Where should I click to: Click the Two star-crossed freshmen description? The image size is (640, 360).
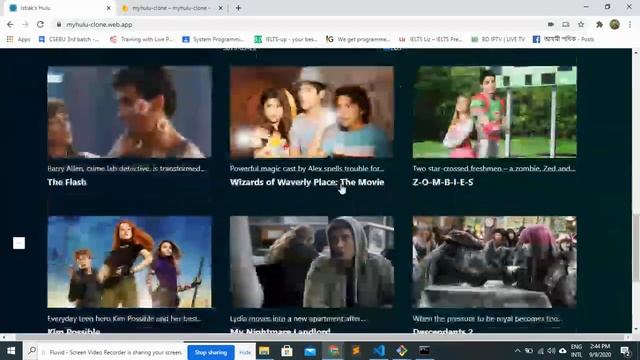(494, 168)
